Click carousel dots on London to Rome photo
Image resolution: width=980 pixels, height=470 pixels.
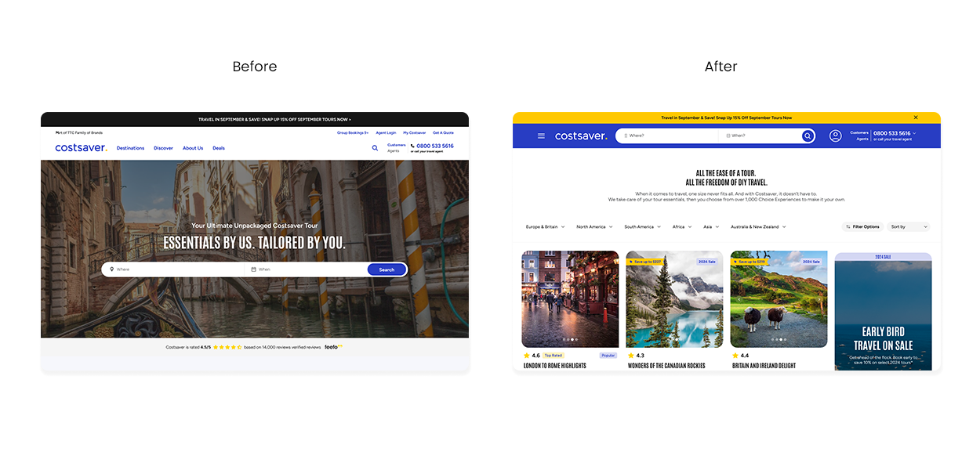tap(570, 339)
